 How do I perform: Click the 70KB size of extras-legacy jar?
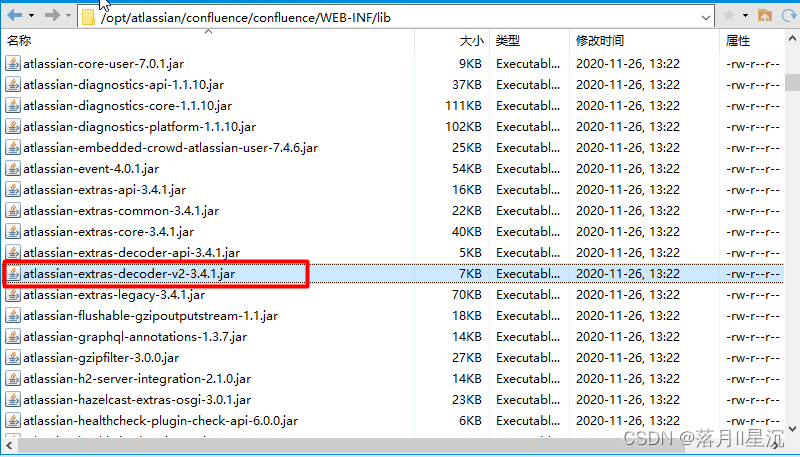(467, 295)
